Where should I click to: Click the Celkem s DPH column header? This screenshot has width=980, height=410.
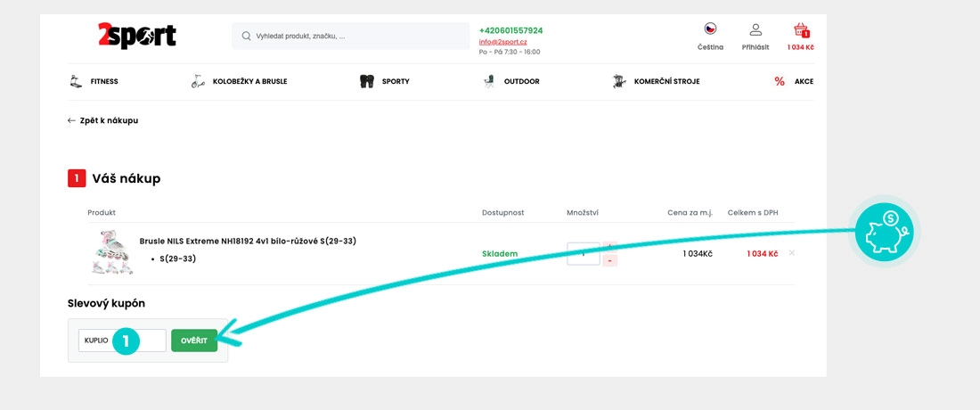(x=753, y=213)
